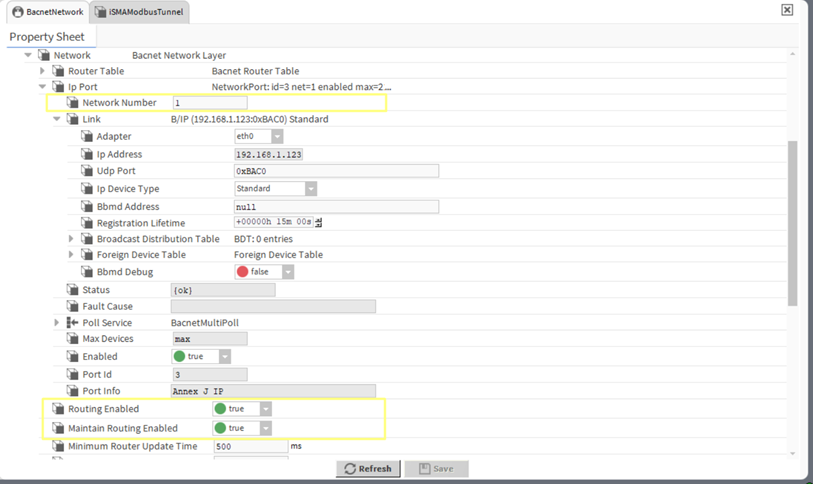Click the Broadcast Distribution Table icon

[x=87, y=239]
